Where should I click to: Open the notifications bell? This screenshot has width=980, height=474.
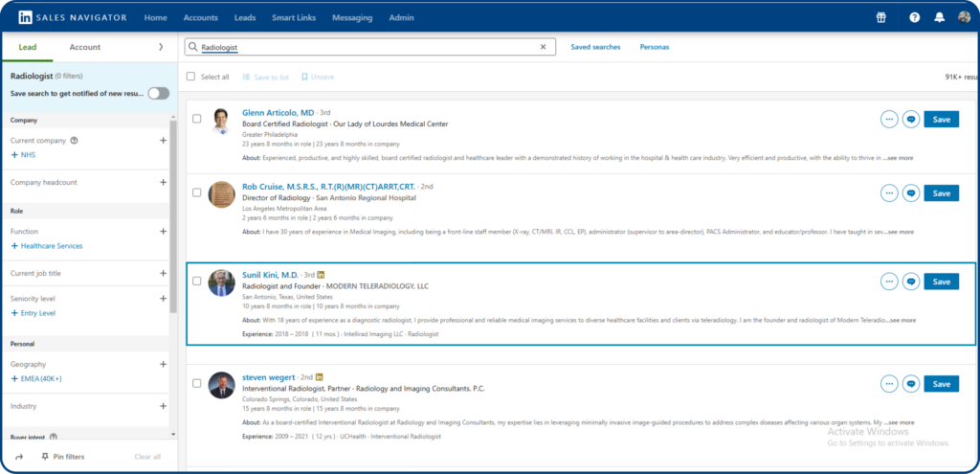tap(939, 17)
